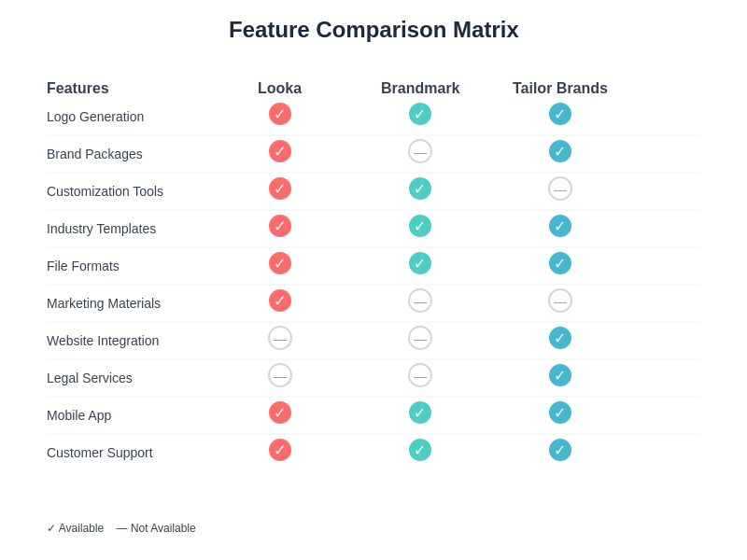747x560 pixels.
Task: Click the Customization Tools row label
Action: (105, 191)
